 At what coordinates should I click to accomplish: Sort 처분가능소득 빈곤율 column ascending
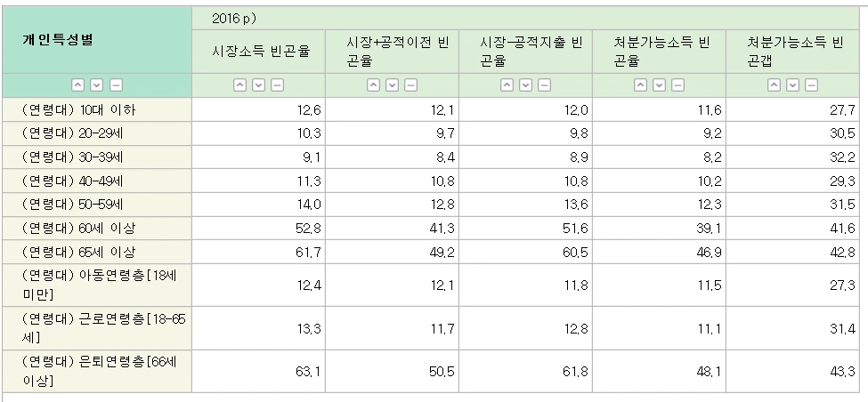640,85
